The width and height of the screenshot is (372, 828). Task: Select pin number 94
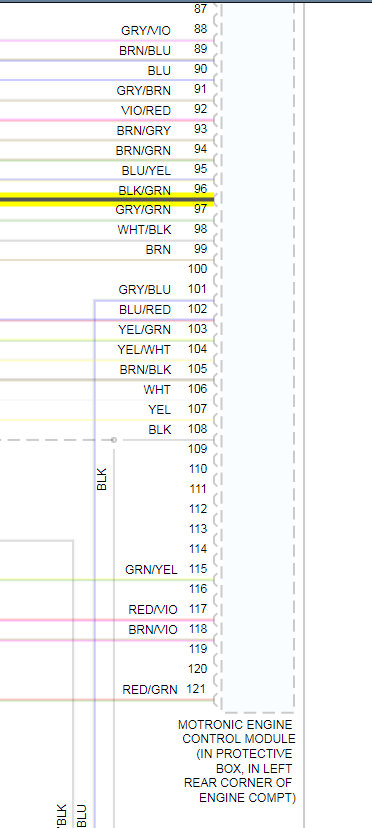tap(201, 149)
